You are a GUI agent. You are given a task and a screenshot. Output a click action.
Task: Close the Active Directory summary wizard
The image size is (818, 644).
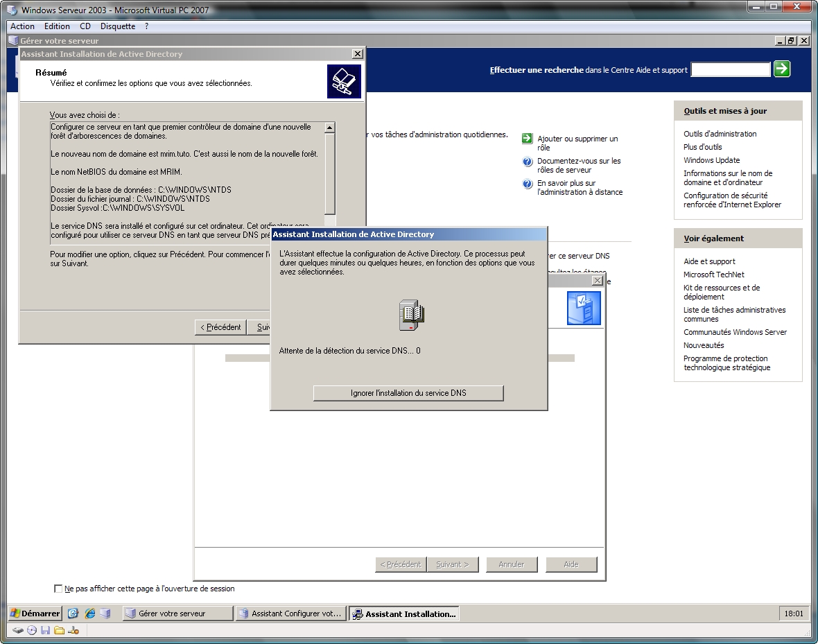357,54
